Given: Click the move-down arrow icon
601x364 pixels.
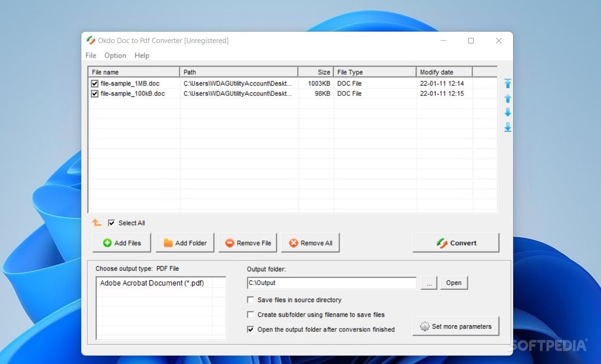Looking at the screenshot, I should pos(508,113).
